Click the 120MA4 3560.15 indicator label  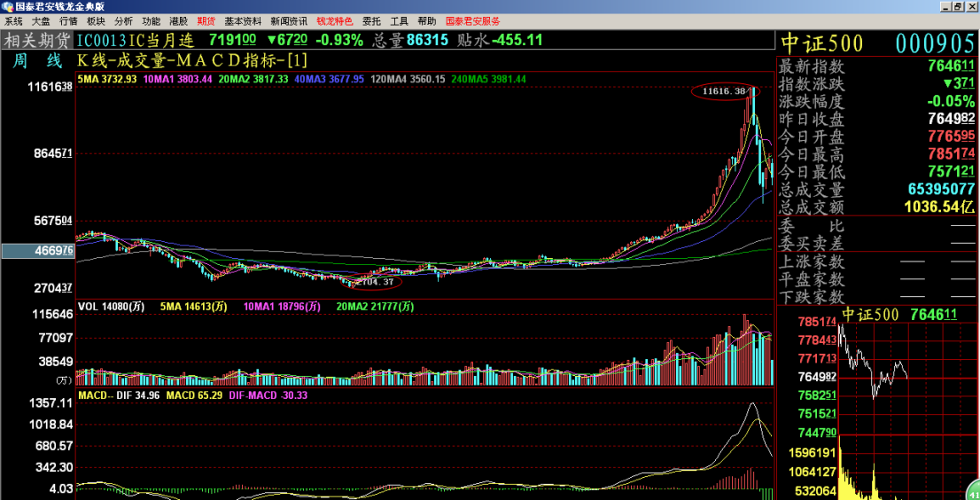point(408,80)
